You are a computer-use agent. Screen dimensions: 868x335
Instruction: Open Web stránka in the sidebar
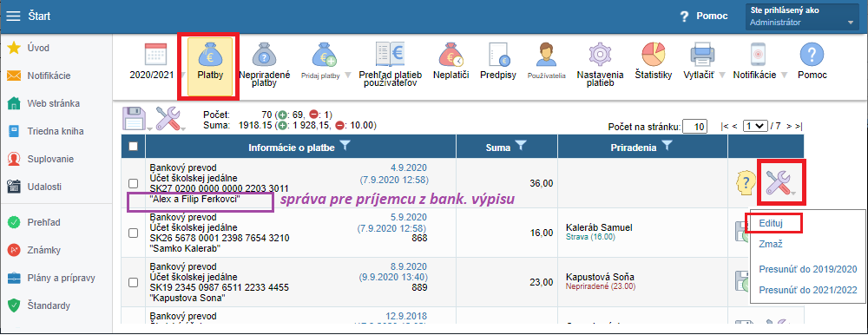43,103
